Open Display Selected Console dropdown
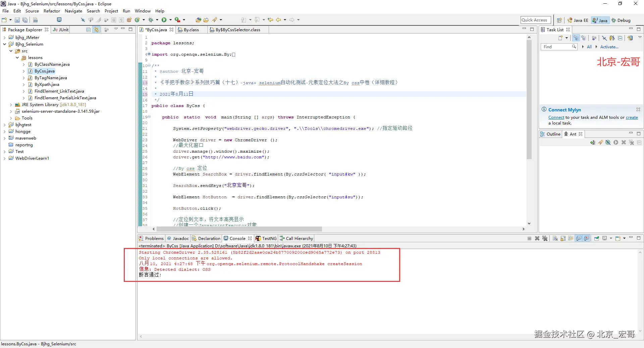The image size is (644, 348). point(611,238)
